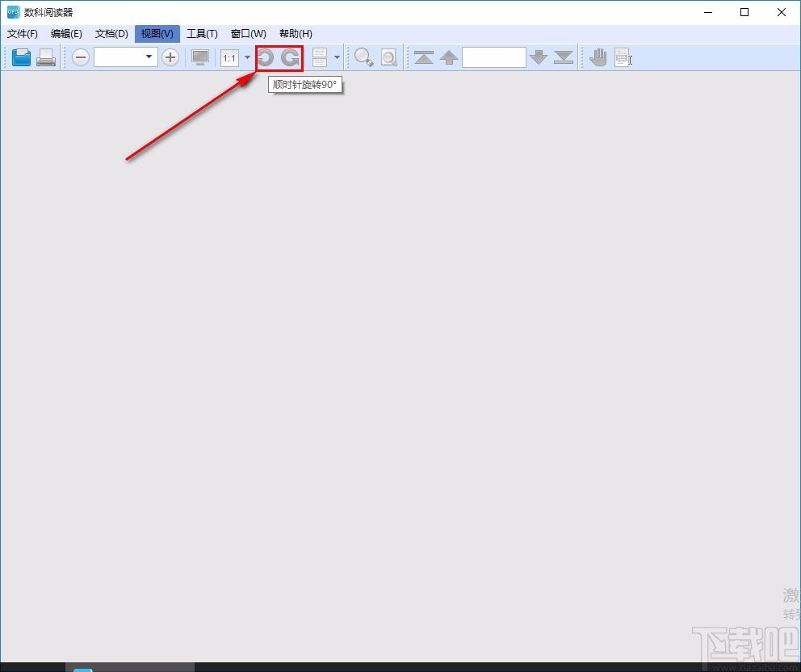Expand the page layout dropdown arrow
Image resolution: width=801 pixels, height=672 pixels.
click(x=337, y=57)
